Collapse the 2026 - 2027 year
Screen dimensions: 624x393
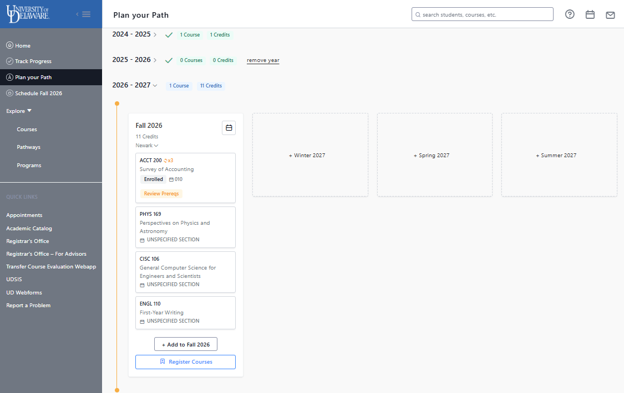(155, 86)
